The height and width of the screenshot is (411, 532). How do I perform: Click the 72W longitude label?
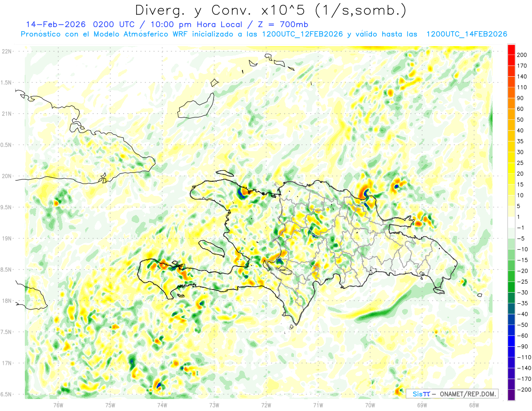pos(266,405)
